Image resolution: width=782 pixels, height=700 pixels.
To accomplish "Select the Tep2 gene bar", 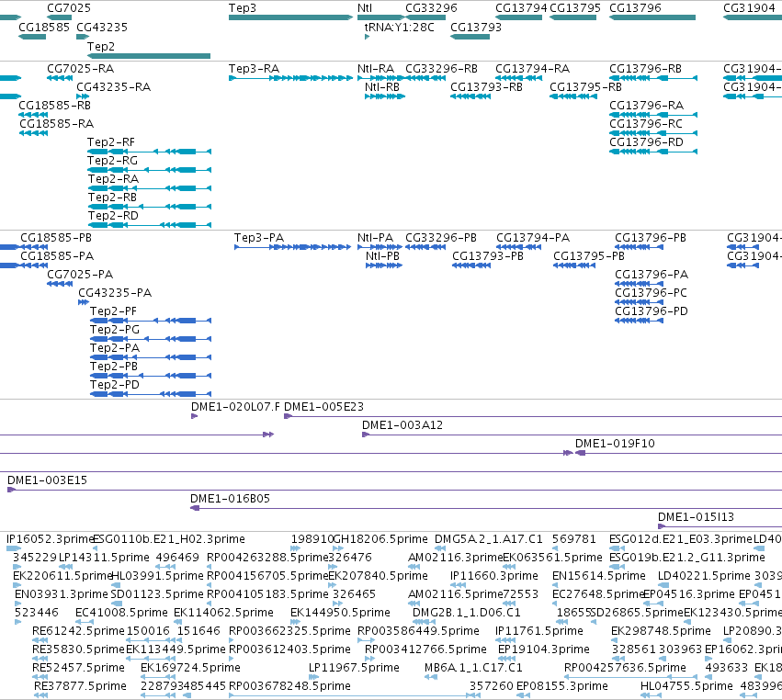I will pos(149,56).
